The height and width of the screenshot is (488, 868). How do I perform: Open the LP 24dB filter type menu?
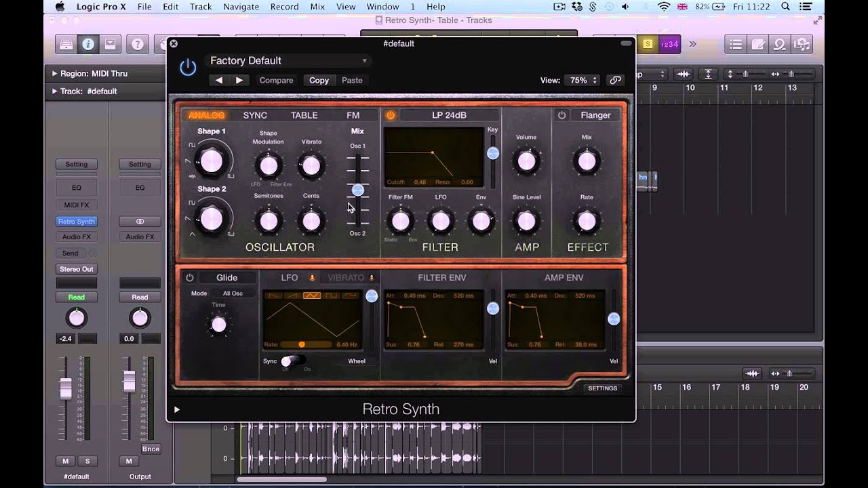tap(449, 115)
